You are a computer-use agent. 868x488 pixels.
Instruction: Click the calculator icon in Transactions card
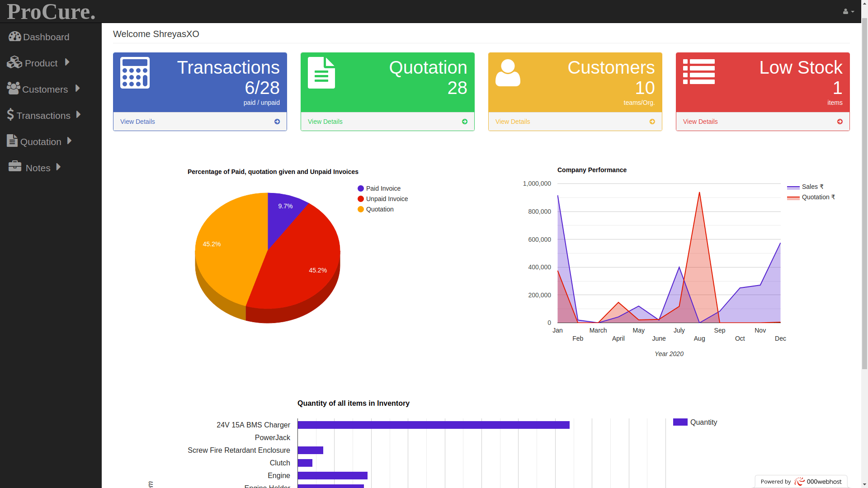(135, 73)
